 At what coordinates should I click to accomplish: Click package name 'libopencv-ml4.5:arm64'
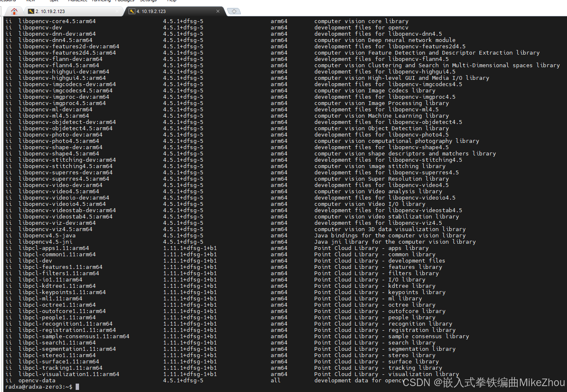click(x=54, y=116)
